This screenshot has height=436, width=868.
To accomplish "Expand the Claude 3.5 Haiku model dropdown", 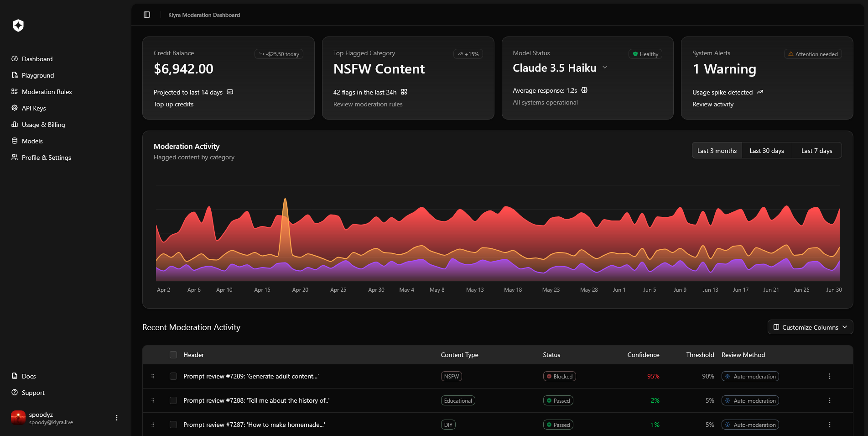I will point(605,67).
